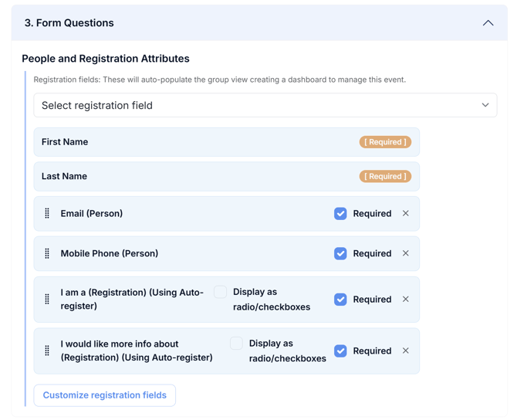Grab the drag handle for I am a field

pos(47,300)
